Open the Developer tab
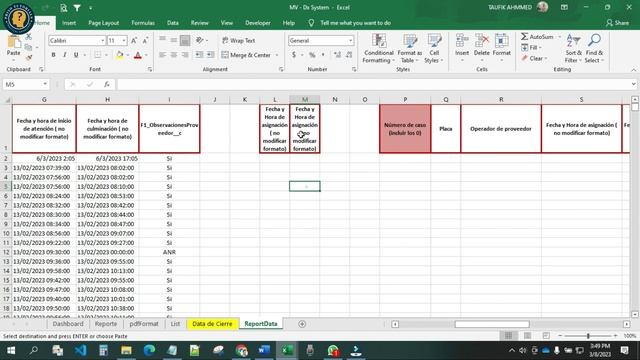Screen dimensions: 640x360 tap(258, 23)
